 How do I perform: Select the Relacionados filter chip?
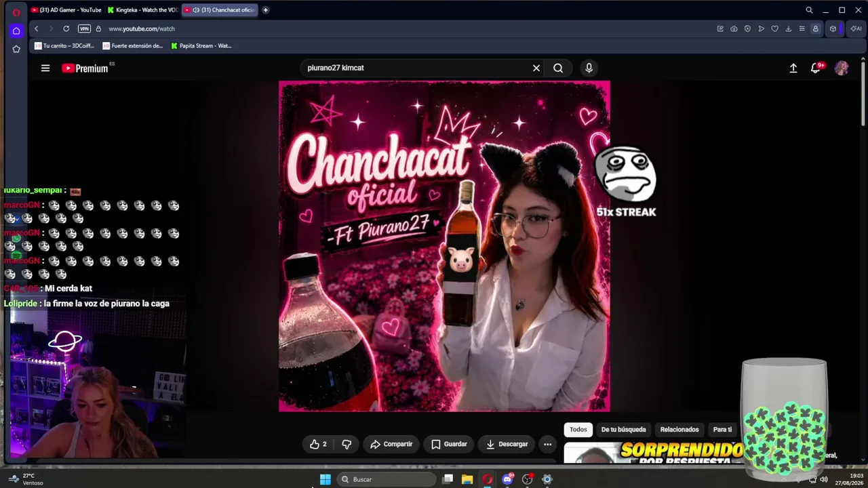pyautogui.click(x=679, y=430)
